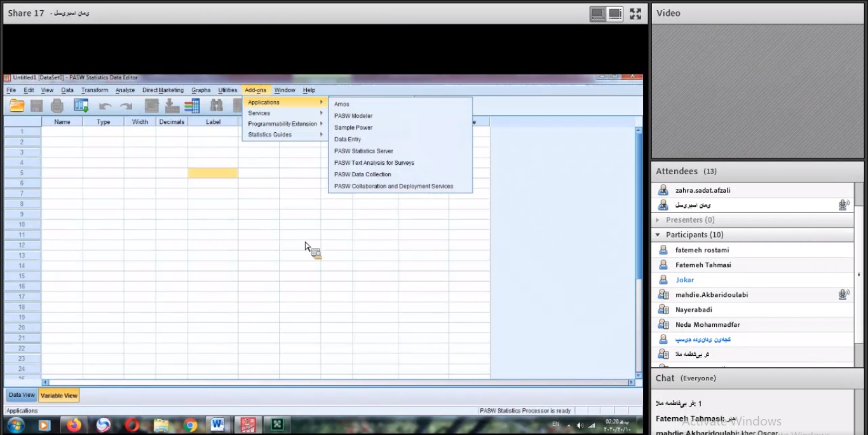The height and width of the screenshot is (435, 868).
Task: Open the Edit menu
Action: tap(29, 90)
